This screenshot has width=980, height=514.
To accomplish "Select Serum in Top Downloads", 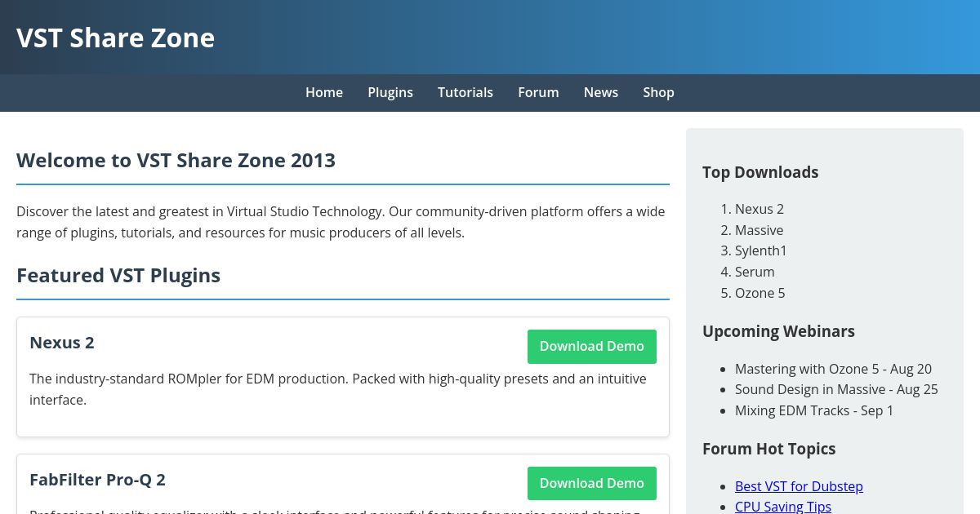I will 755,272.
